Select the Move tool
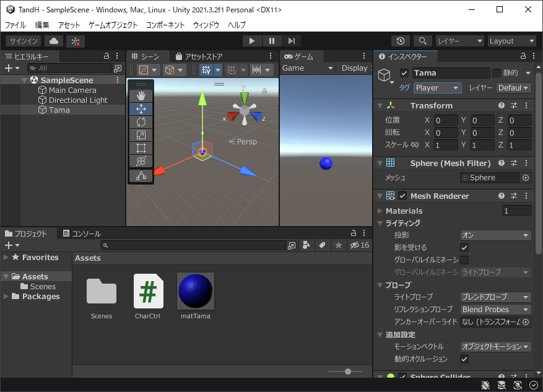Screen dimensions: 543x392 pos(141,109)
